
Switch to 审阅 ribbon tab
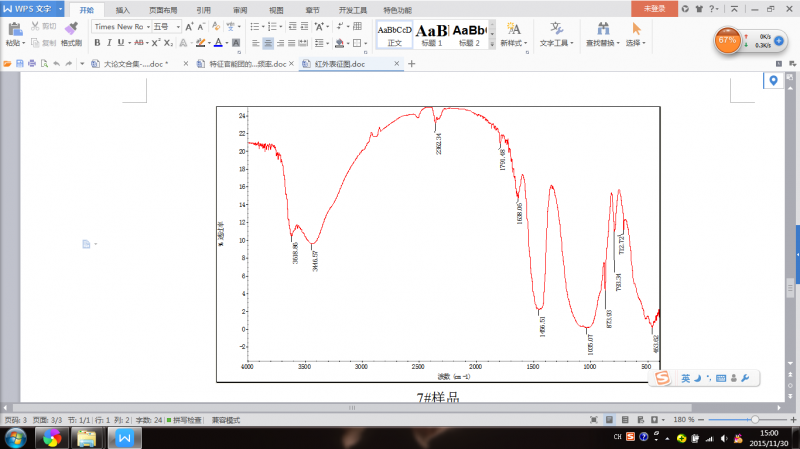click(x=240, y=10)
